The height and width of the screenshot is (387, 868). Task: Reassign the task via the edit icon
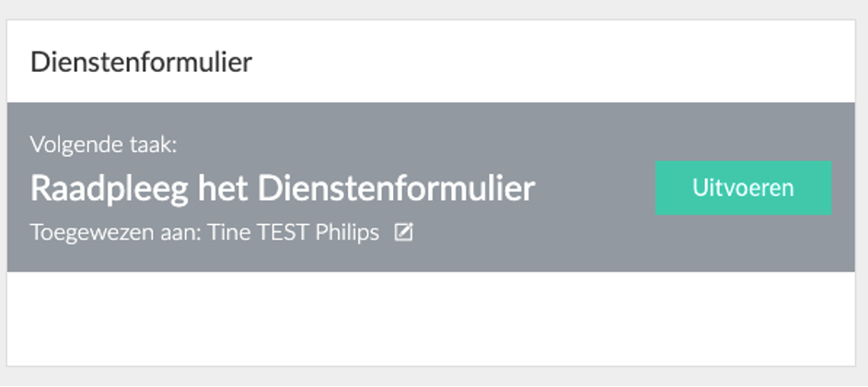tap(403, 232)
